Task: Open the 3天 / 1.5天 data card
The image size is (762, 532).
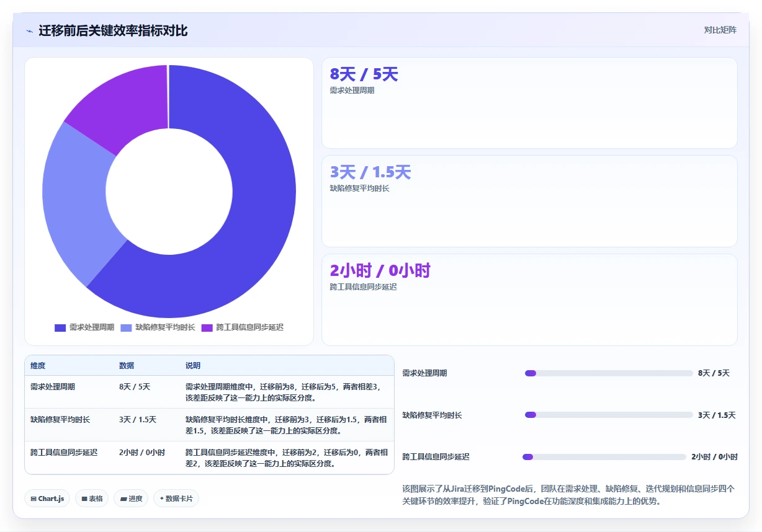Action: [529, 202]
